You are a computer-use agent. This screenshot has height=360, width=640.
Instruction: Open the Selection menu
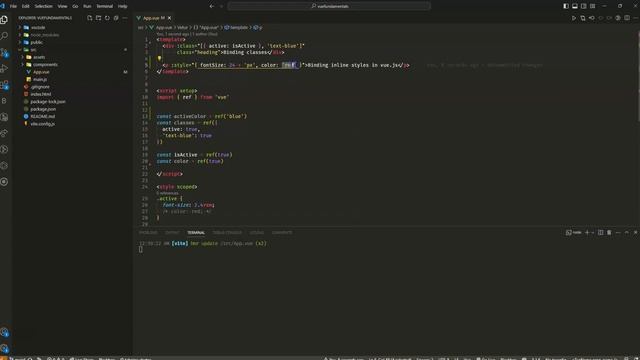tap(43, 6)
